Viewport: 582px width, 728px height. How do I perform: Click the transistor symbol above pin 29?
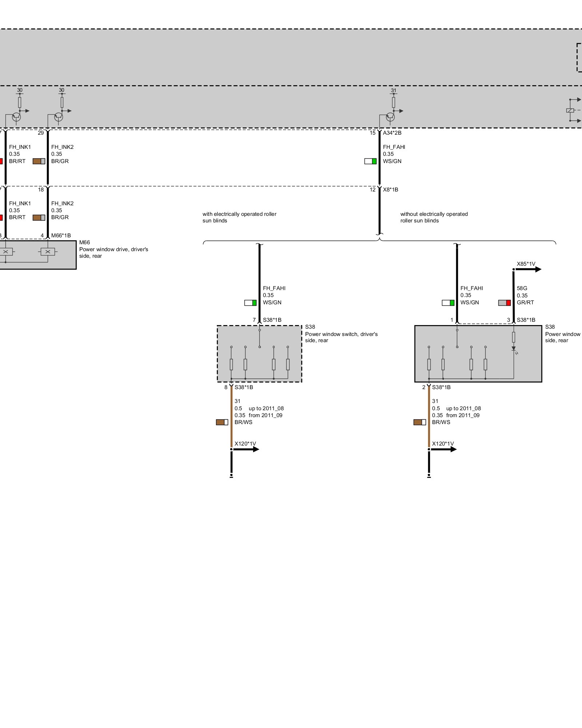[x=59, y=117]
